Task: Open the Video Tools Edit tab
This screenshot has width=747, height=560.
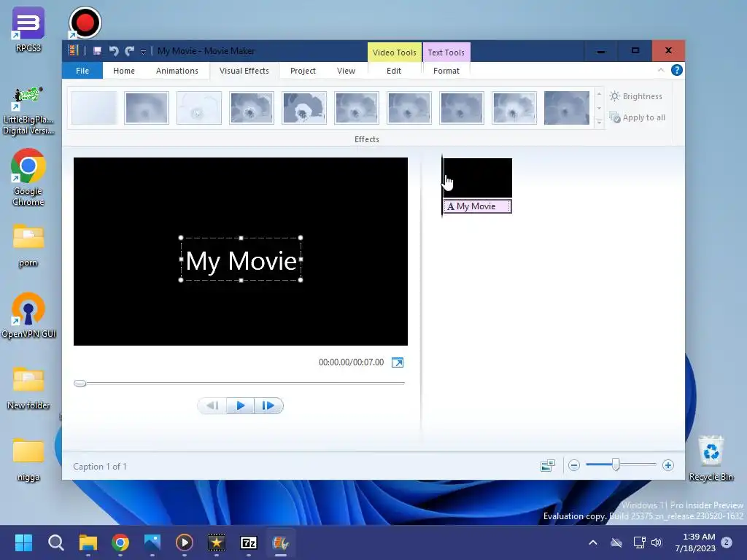Action: [x=393, y=71]
